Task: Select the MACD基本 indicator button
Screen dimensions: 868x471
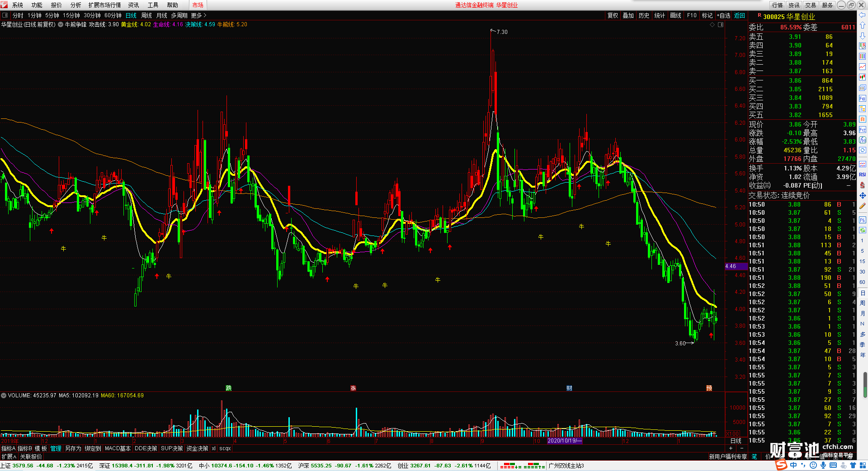Action: [x=118, y=448]
